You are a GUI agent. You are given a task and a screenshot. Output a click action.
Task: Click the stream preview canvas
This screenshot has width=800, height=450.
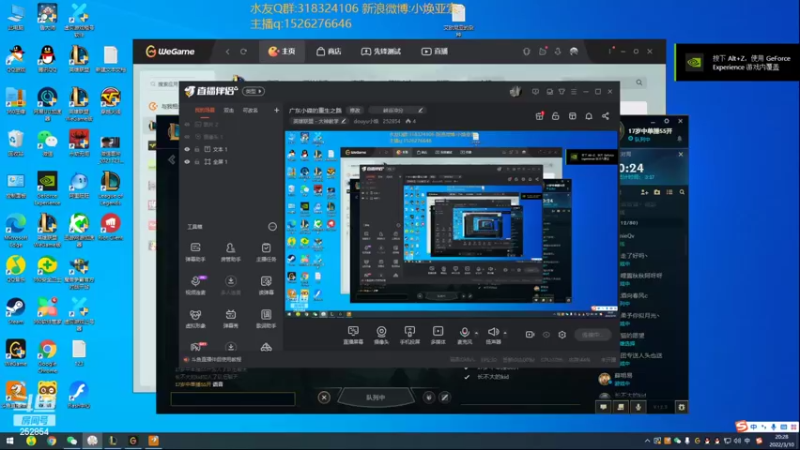click(x=451, y=225)
